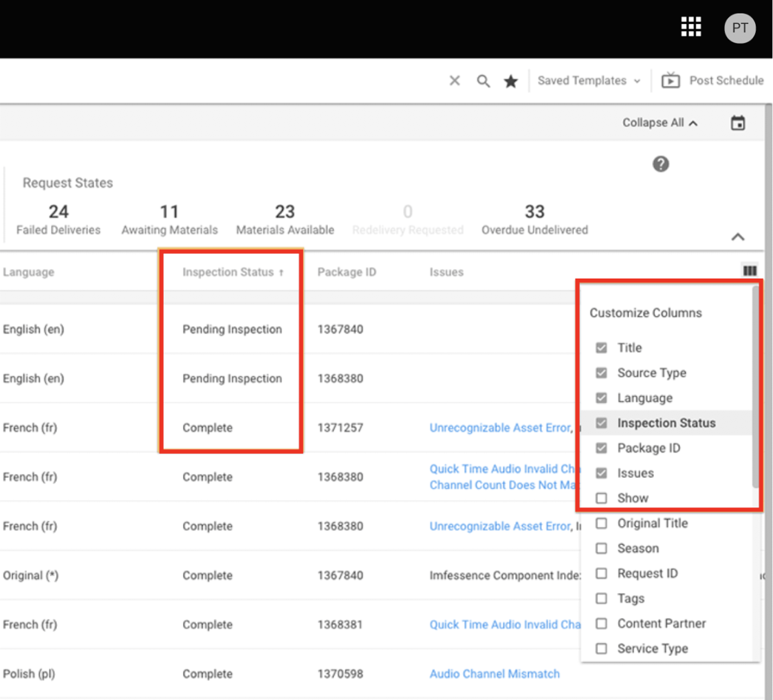Click the search magnifier icon

coord(483,80)
